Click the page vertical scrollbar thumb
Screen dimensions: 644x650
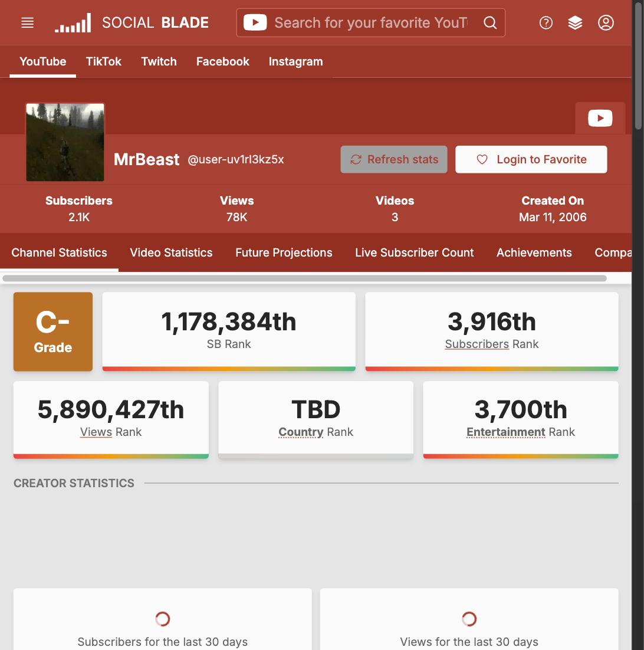(638, 65)
